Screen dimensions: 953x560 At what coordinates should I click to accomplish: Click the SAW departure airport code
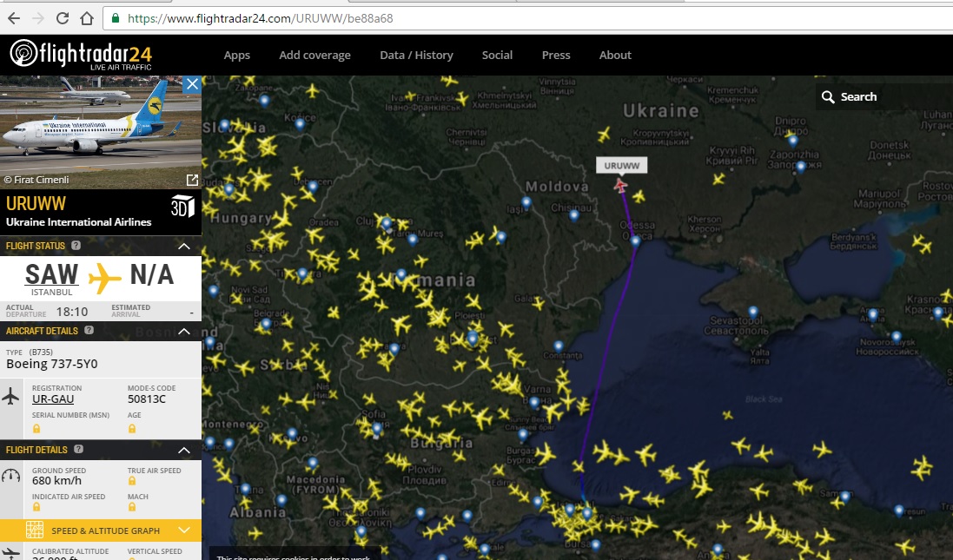coord(51,275)
